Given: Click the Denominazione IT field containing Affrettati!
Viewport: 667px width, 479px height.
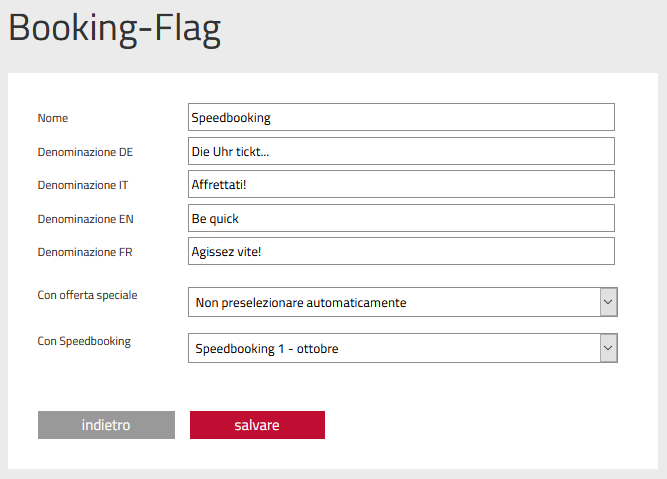Looking at the screenshot, I should tap(400, 185).
